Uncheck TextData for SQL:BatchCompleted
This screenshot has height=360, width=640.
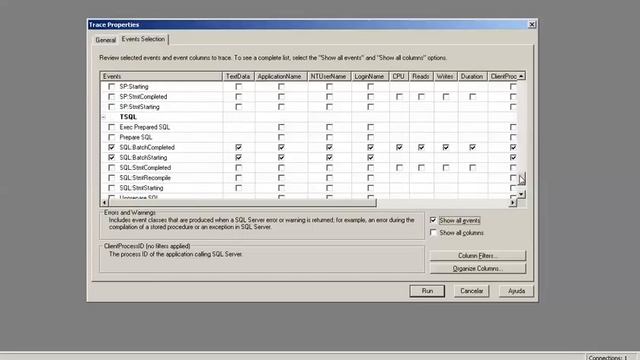coord(238,147)
